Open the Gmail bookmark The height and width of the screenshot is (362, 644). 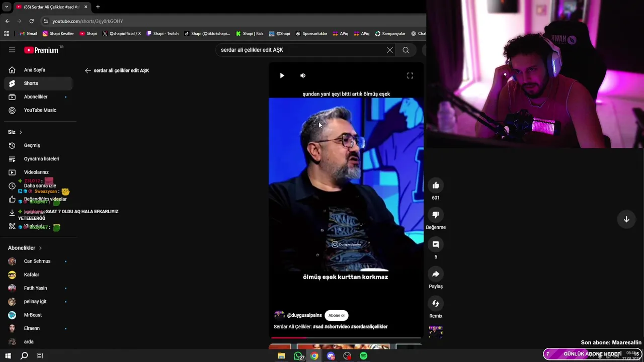pyautogui.click(x=28, y=34)
